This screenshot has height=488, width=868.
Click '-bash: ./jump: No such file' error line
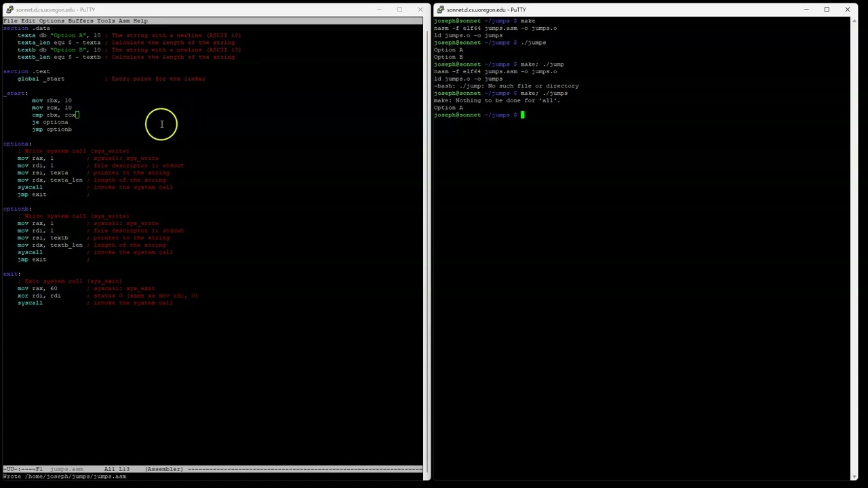pos(507,86)
